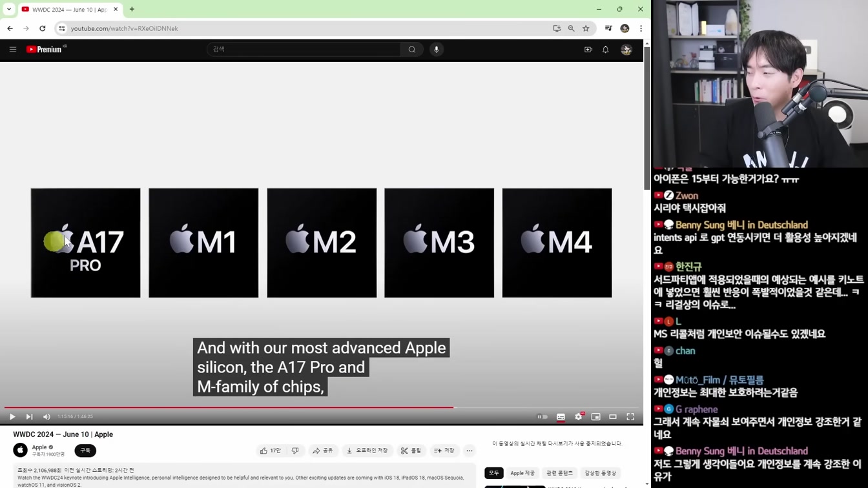This screenshot has height=488, width=868.
Task: Install app icon in address bar
Action: click(557, 28)
